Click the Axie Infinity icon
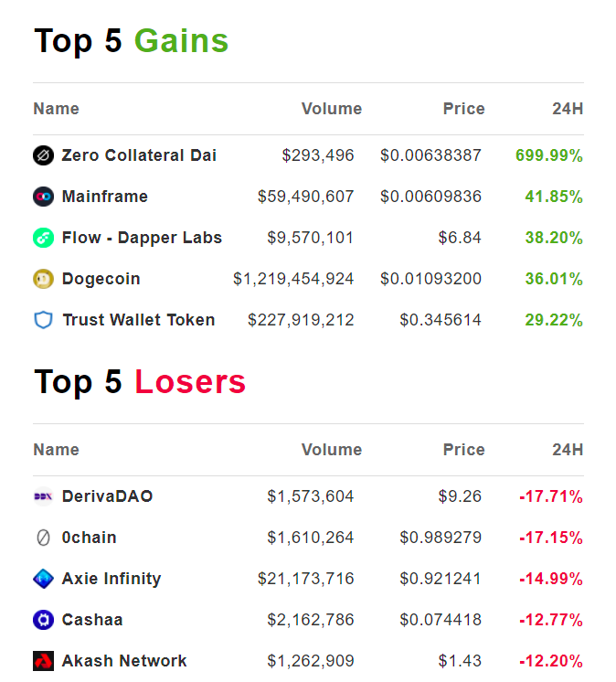The width and height of the screenshot is (616, 682). click(43, 579)
